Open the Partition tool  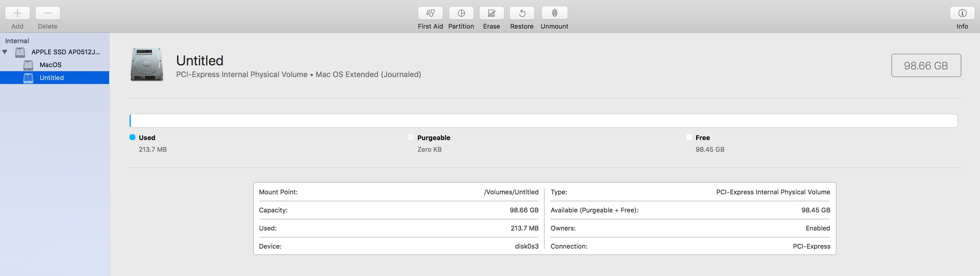click(x=461, y=13)
